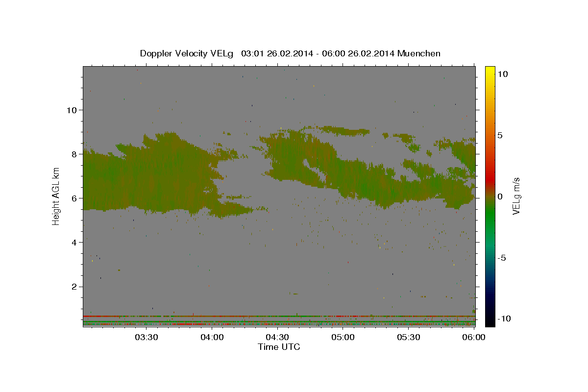Click the red ground clutter band near the surface
This screenshot has width=588, height=392.
click(279, 316)
